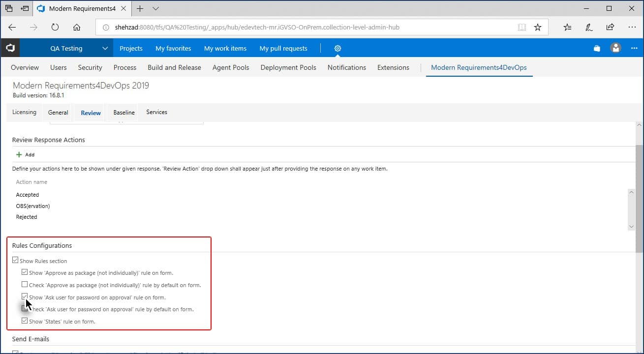Screen dimensions: 644x354
Task: Open Projects in top navigation
Action: point(131,48)
